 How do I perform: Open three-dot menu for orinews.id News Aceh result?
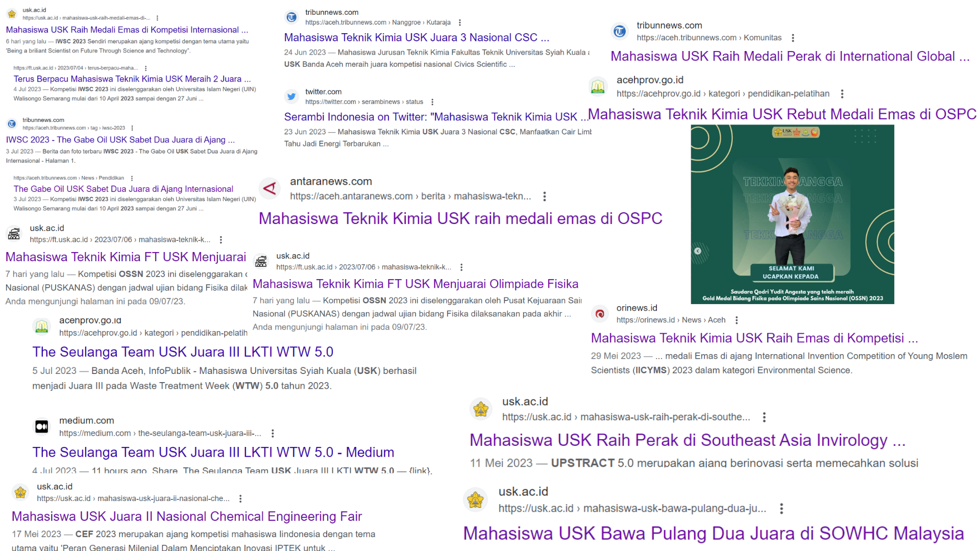[x=737, y=320]
